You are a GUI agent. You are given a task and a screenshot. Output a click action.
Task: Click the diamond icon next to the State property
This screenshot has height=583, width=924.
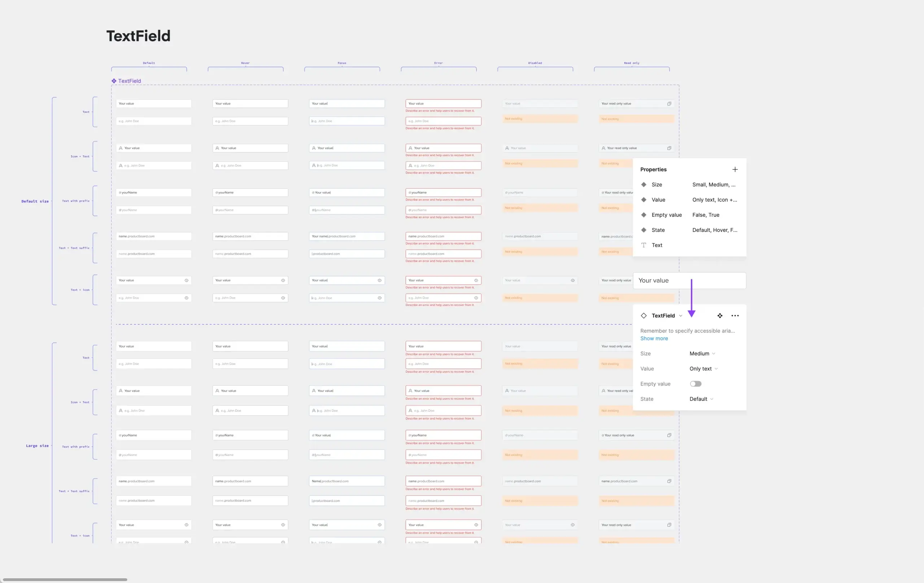pyautogui.click(x=644, y=230)
